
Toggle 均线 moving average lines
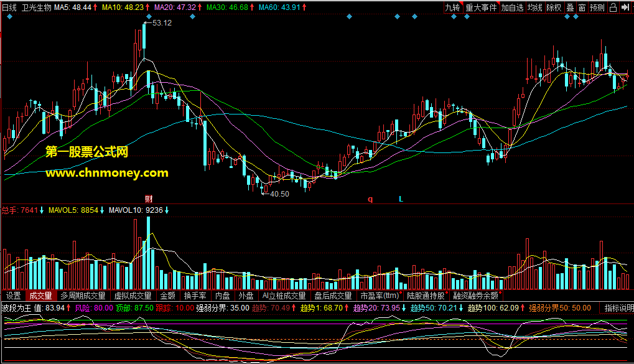tap(535, 7)
